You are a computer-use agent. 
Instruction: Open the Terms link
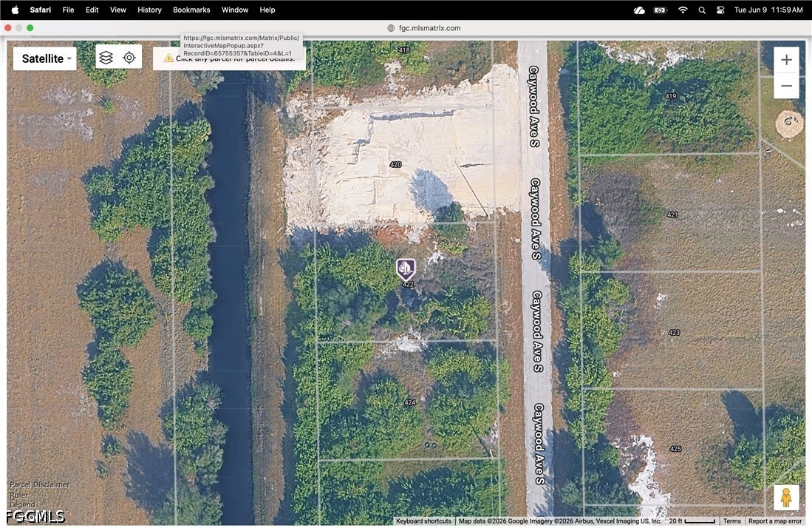(x=731, y=521)
